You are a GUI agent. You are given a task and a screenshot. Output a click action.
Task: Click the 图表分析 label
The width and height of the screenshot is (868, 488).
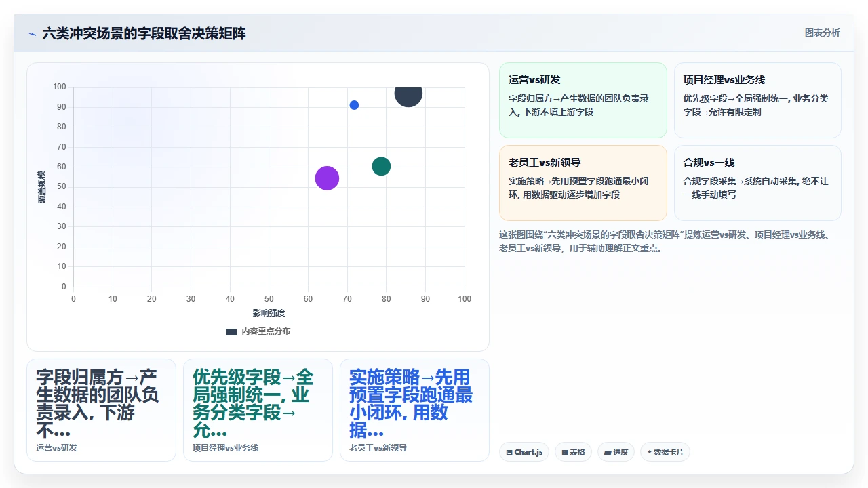822,33
